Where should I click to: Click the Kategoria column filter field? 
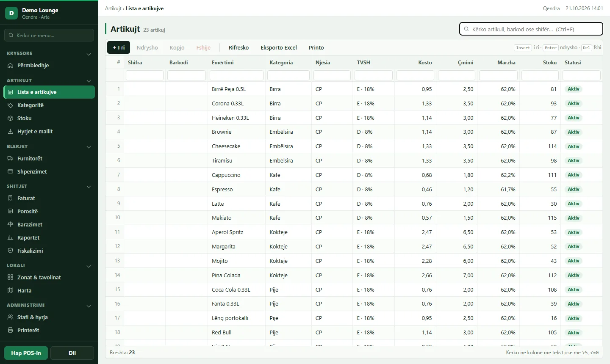288,75
